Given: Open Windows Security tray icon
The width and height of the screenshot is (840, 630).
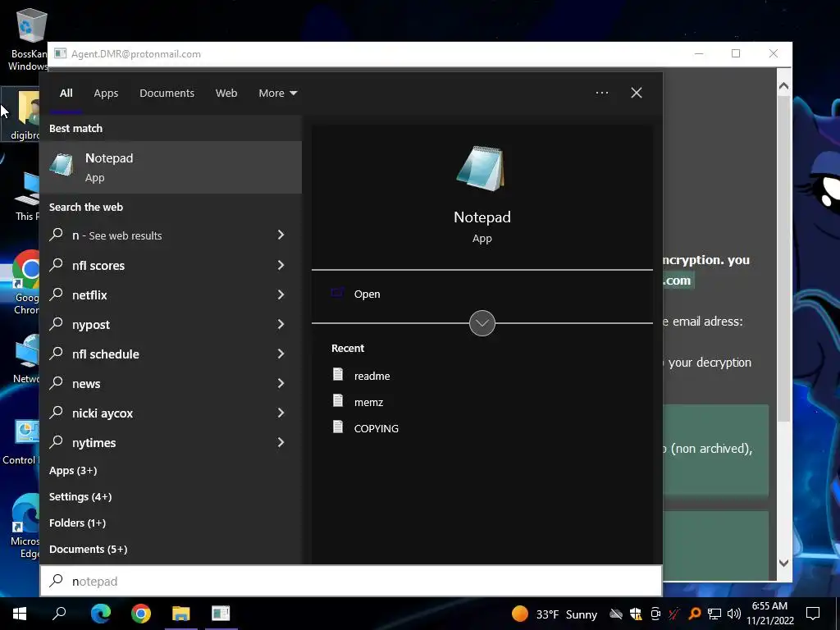Looking at the screenshot, I should click(636, 614).
